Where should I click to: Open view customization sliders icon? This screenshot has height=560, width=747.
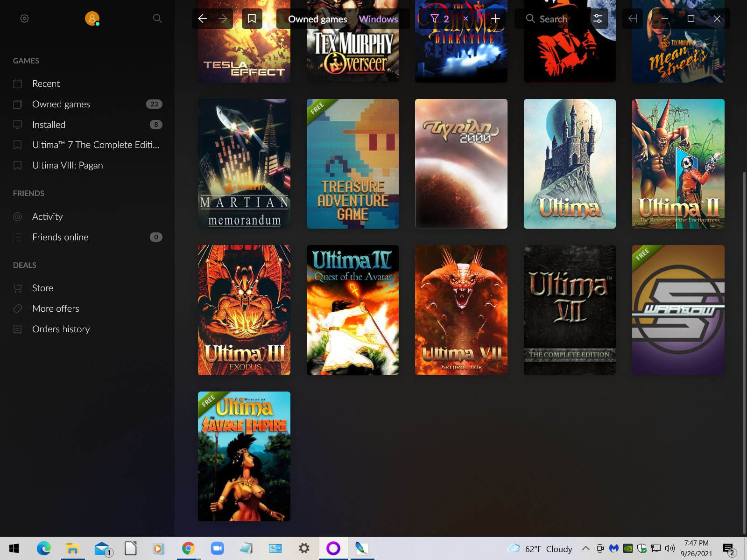598,19
